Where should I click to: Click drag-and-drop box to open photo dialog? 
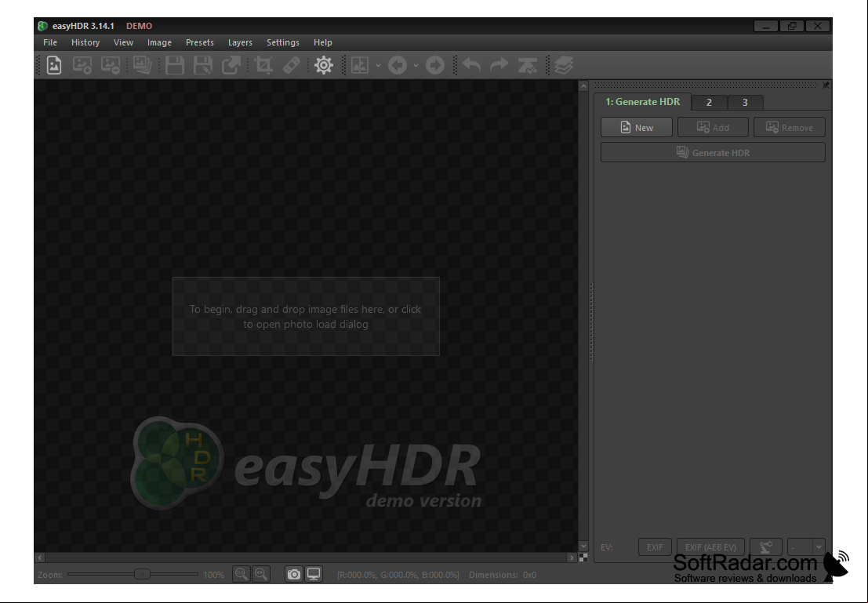pyautogui.click(x=306, y=317)
